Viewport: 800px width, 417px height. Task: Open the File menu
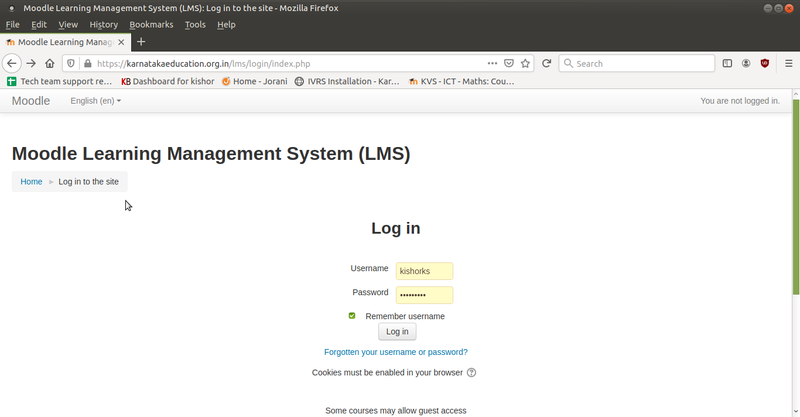point(12,24)
